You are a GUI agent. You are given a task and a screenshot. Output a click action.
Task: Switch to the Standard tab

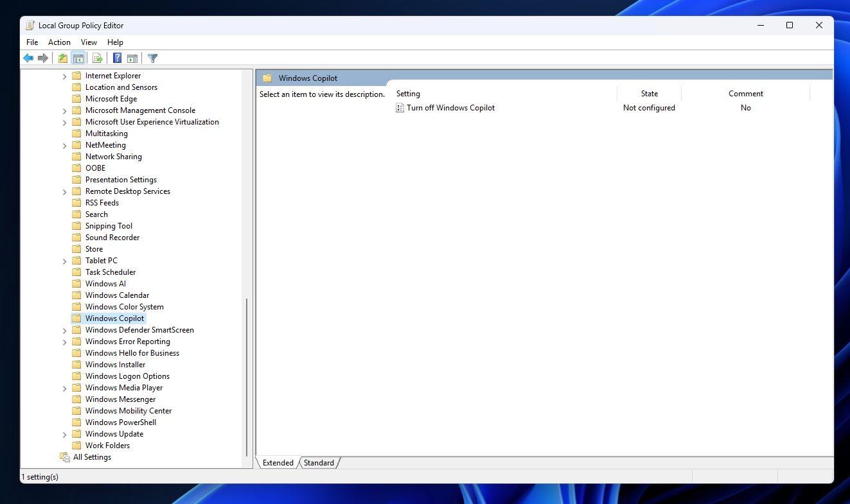pos(319,462)
